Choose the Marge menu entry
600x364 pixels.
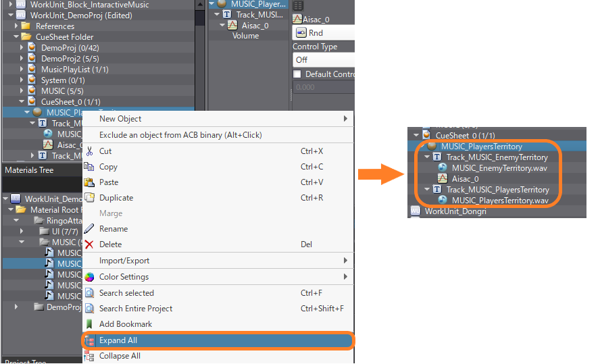coord(218,213)
